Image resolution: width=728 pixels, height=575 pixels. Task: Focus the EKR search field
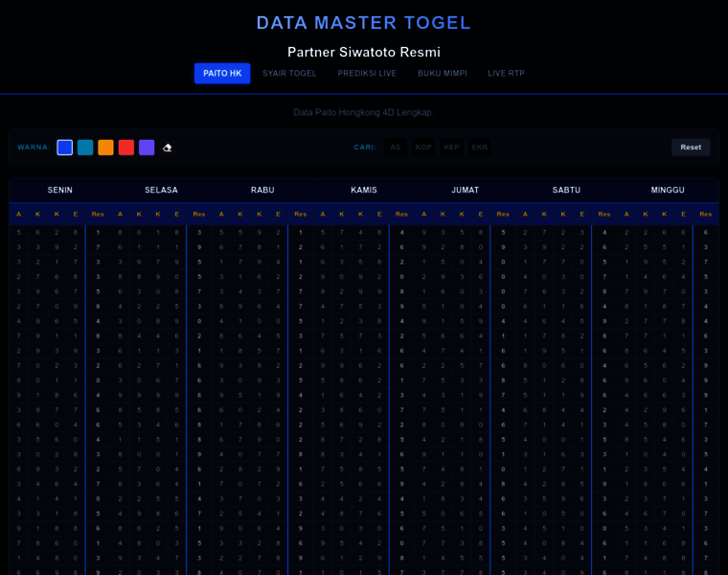click(480, 148)
